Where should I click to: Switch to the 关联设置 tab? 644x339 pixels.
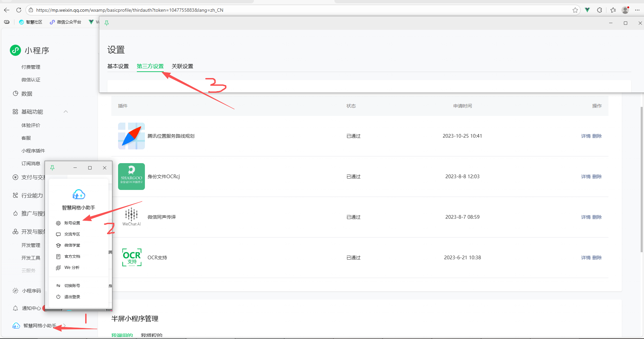pyautogui.click(x=182, y=66)
